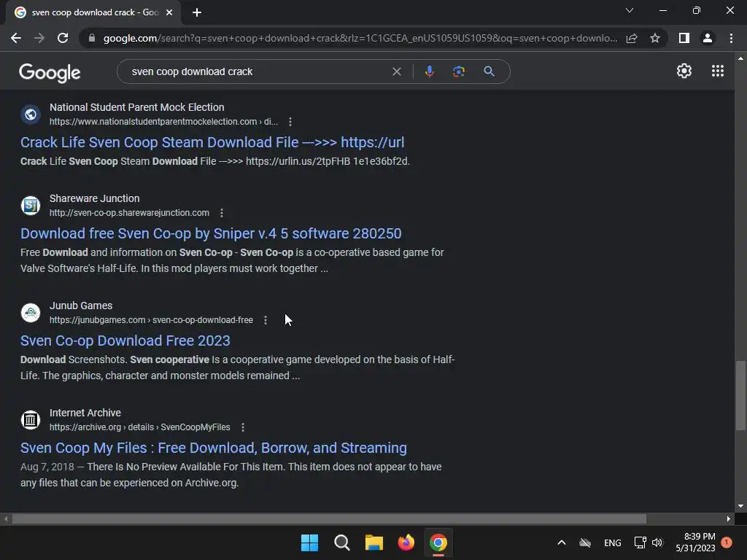Open the Chrome profile menu
The width and height of the screenshot is (747, 560).
tap(708, 38)
